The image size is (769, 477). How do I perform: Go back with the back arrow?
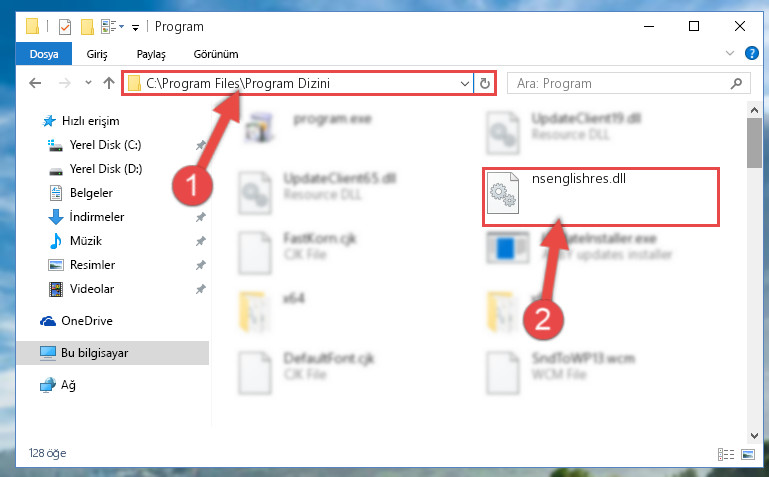click(x=35, y=83)
